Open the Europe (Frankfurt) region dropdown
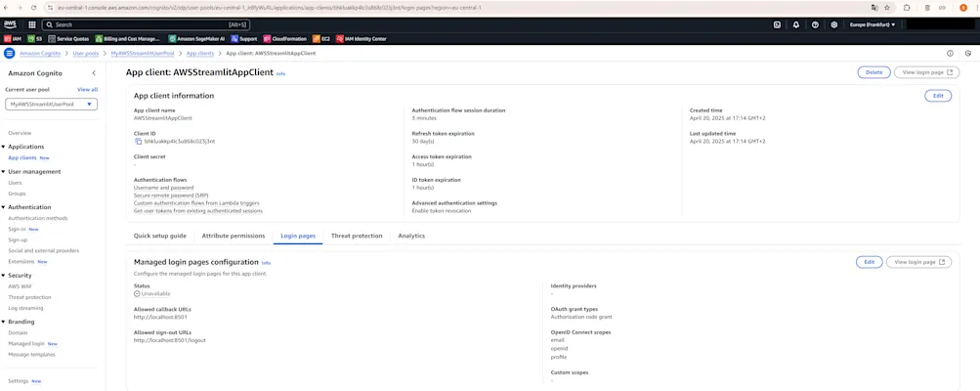This screenshot has width=980, height=391. 873,24
